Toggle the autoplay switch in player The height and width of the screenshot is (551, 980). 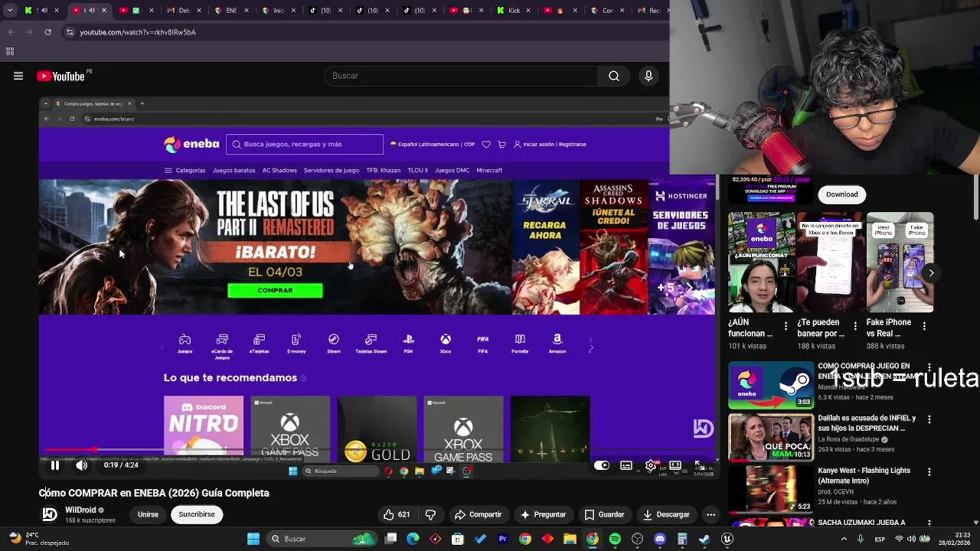pyautogui.click(x=602, y=465)
